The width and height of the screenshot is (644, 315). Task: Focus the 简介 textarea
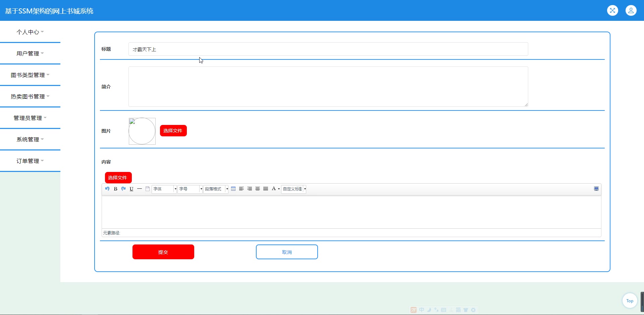click(x=328, y=87)
